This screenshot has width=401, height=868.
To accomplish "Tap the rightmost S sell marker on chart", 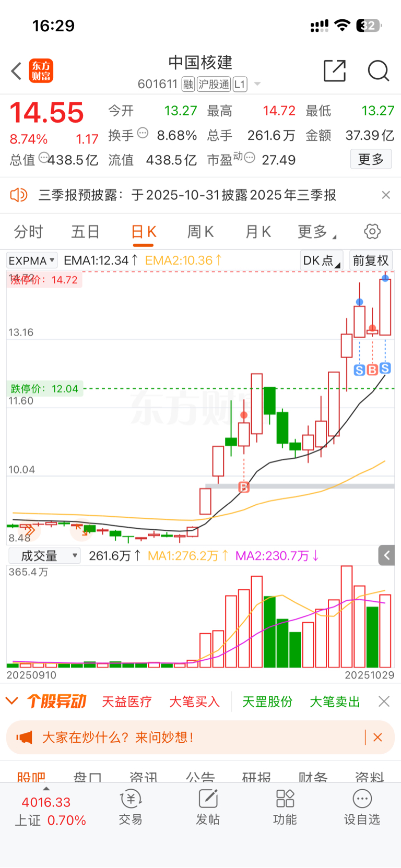I will point(385,368).
